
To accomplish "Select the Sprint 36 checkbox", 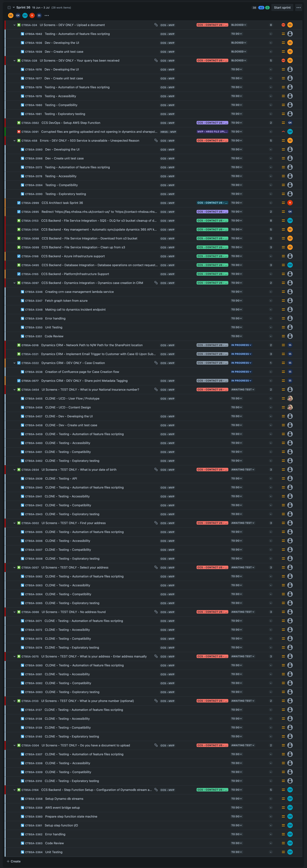I will 9,7.
